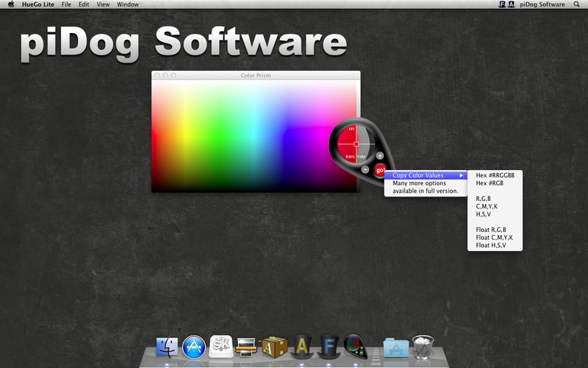588x368 pixels.
Task: Click piDog Software in the menu bar
Action: coord(542,4)
